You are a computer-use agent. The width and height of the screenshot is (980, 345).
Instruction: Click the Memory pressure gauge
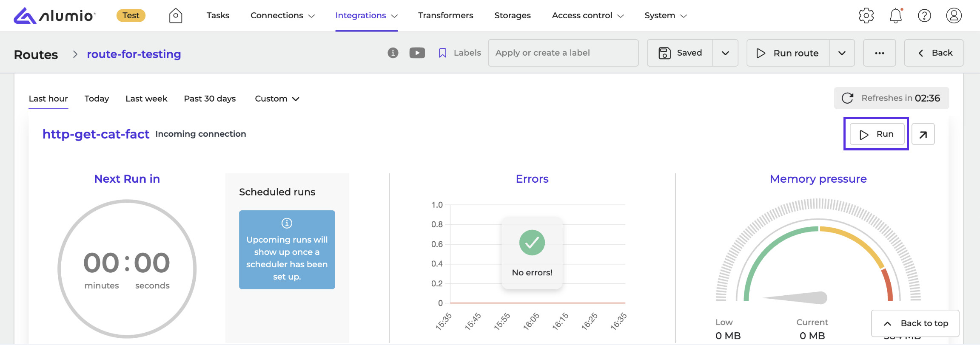(x=818, y=251)
